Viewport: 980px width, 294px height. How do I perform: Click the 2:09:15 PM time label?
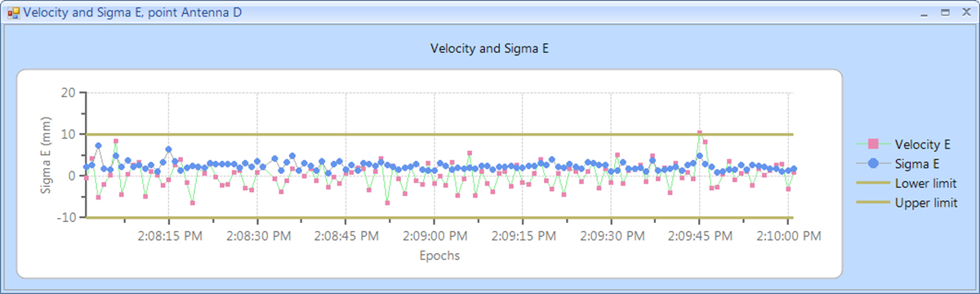(x=523, y=236)
